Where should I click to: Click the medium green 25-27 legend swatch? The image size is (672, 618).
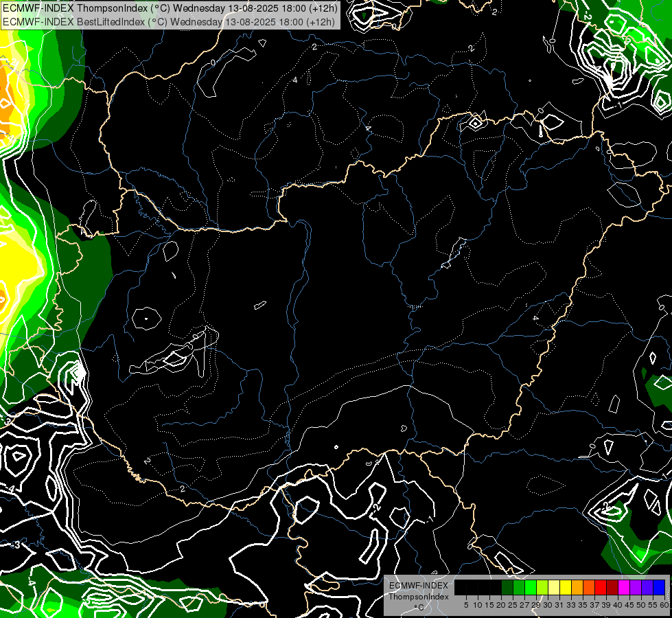coord(519,587)
